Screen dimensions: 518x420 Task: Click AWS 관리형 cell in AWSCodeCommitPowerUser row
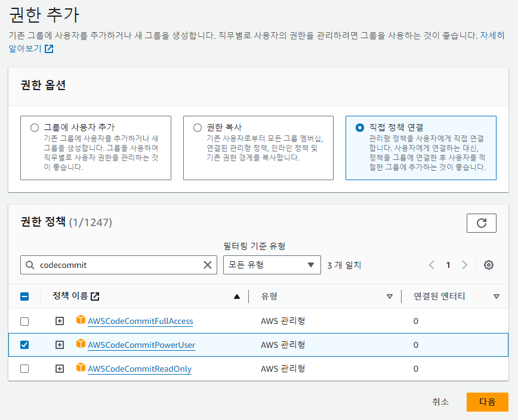tap(283, 345)
